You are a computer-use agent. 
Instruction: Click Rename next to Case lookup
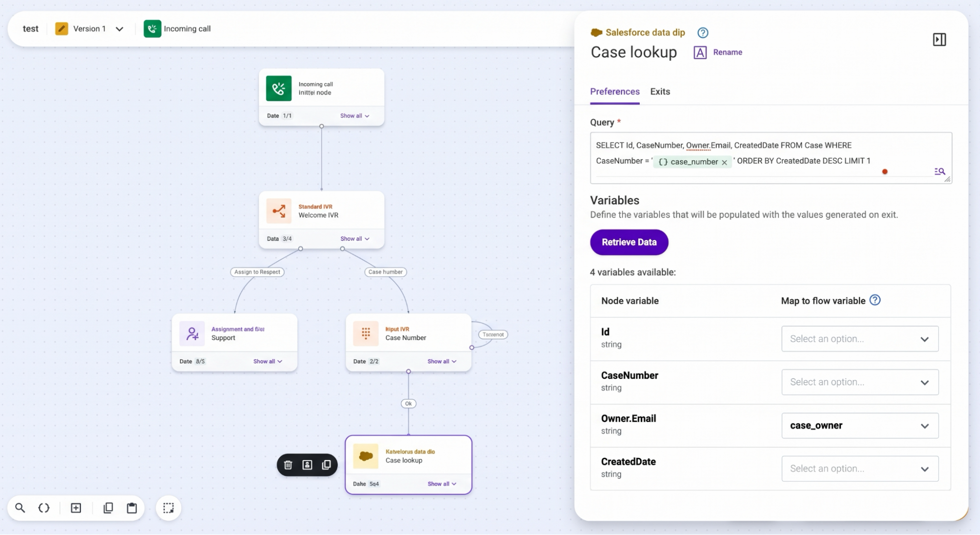[x=718, y=52]
